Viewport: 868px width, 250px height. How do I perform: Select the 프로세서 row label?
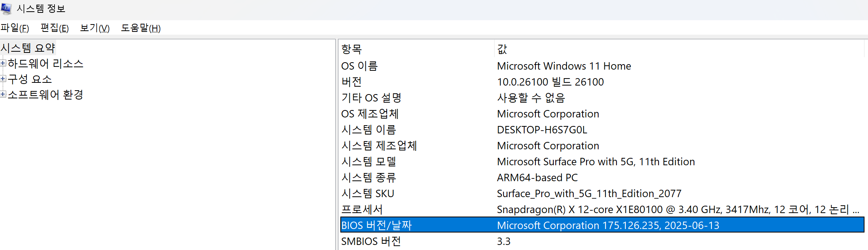[362, 209]
